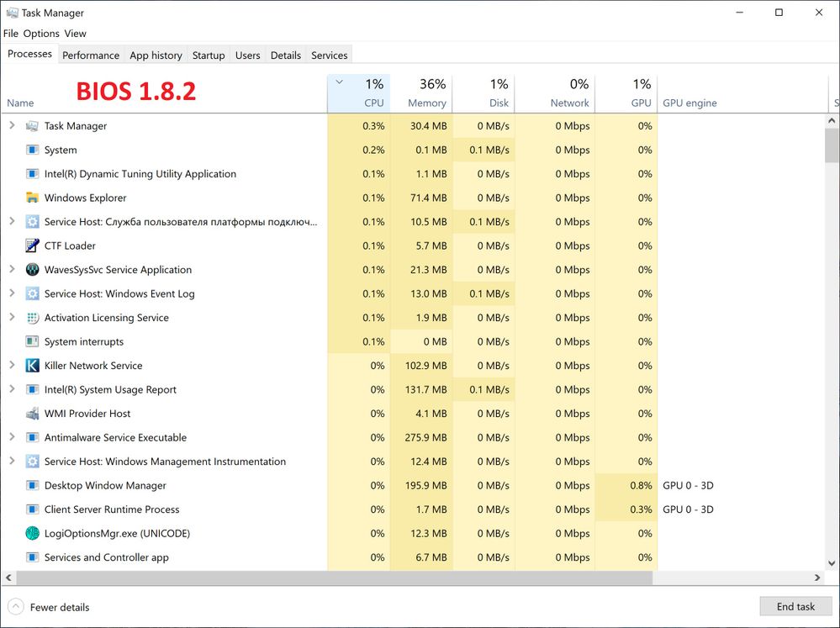Click the LogiOptionsMgr.exe green icon
The image size is (840, 628).
[32, 533]
